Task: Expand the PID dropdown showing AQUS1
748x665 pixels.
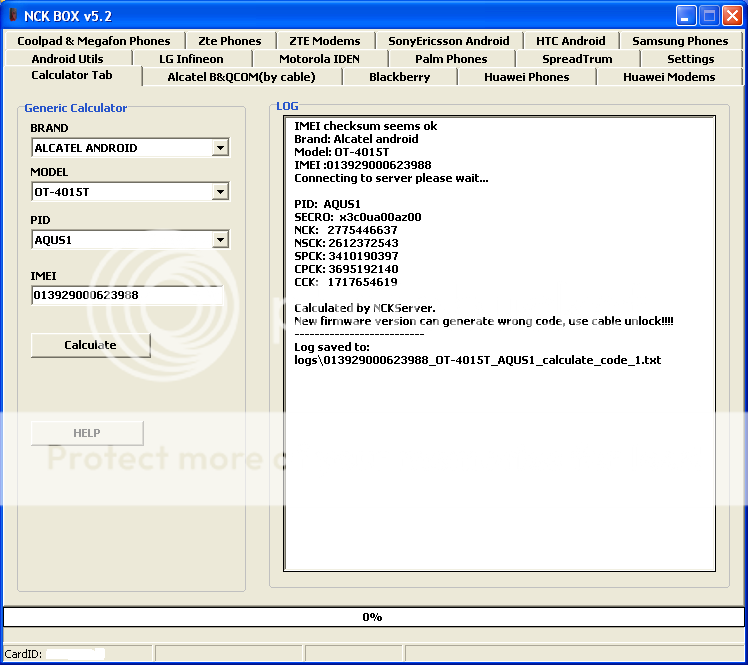Action: (220, 240)
